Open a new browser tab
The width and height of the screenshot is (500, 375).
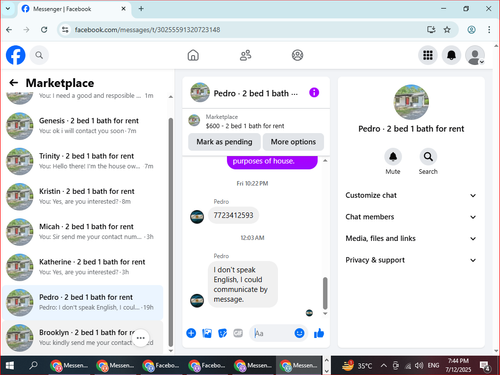[x=141, y=9]
